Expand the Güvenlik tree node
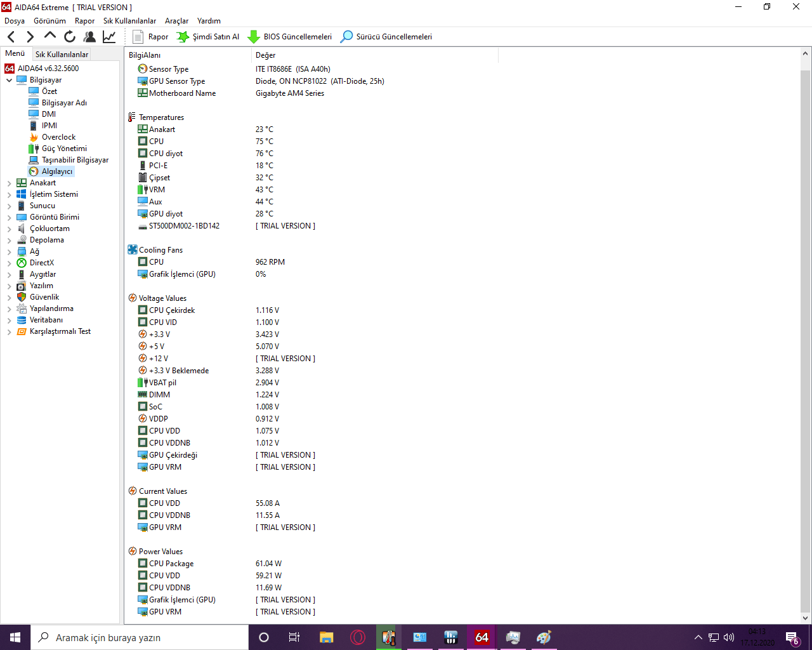The width and height of the screenshot is (812, 650). point(9,297)
